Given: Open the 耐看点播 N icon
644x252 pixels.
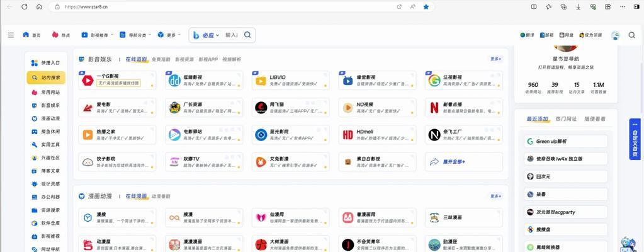Looking at the screenshot, I should (434, 108).
